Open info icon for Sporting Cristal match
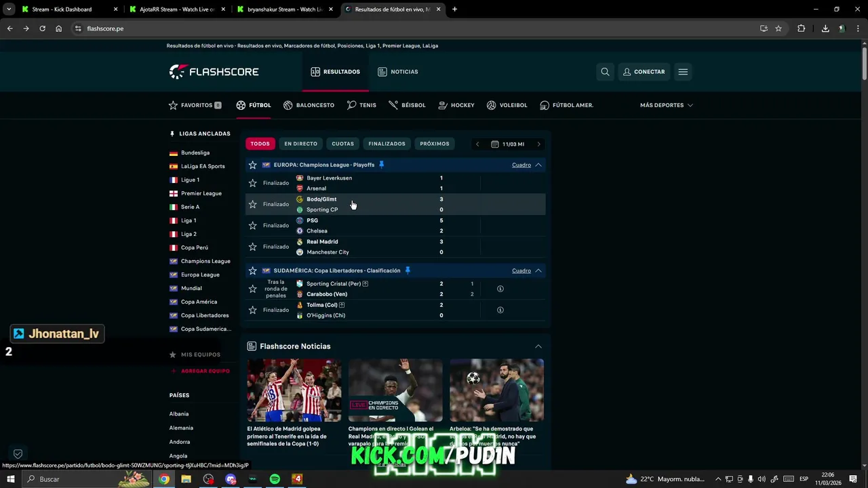 500,289
